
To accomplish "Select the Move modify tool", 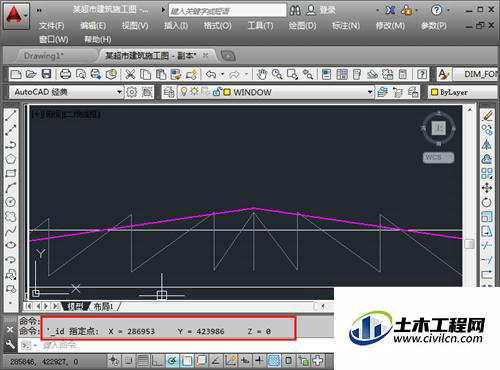I will tap(487, 188).
